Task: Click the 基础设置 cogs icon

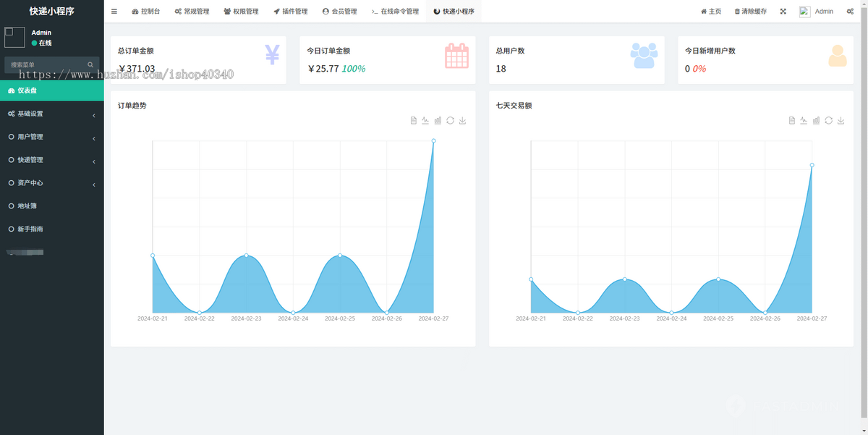Action: (x=11, y=114)
